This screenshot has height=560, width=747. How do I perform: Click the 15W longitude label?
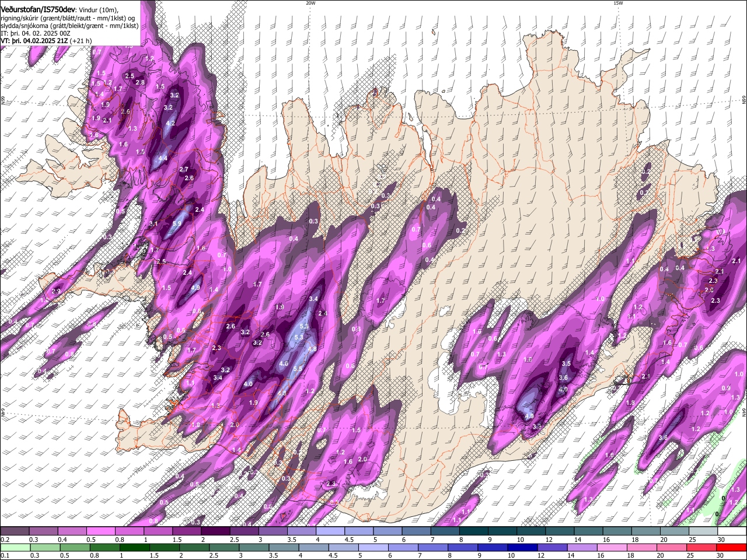(x=618, y=3)
